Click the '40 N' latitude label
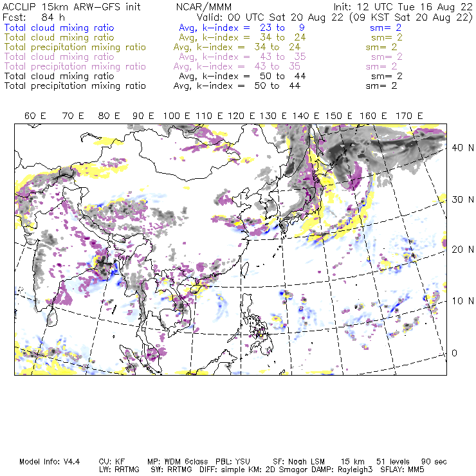 462,148
